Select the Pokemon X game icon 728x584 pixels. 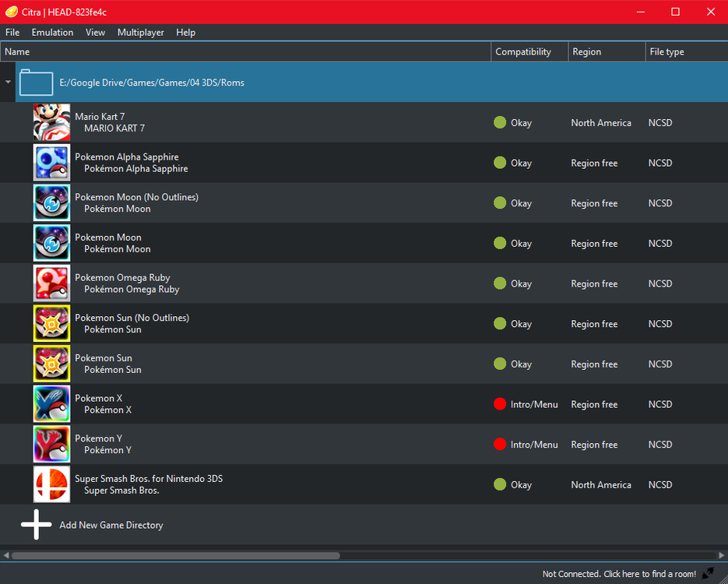(x=51, y=404)
